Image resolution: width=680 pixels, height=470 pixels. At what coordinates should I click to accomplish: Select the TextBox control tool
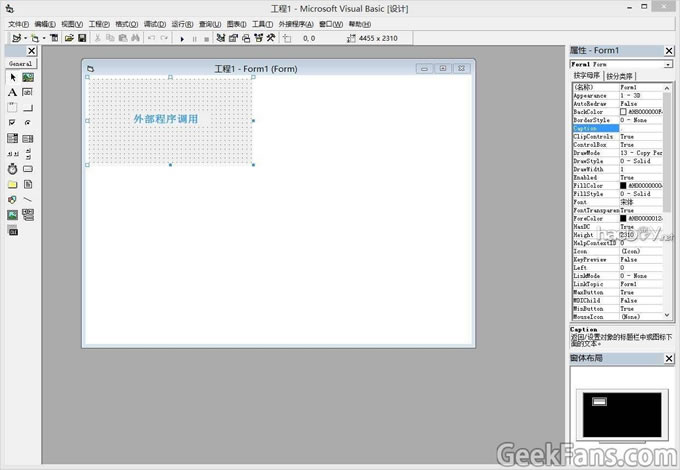[28, 92]
